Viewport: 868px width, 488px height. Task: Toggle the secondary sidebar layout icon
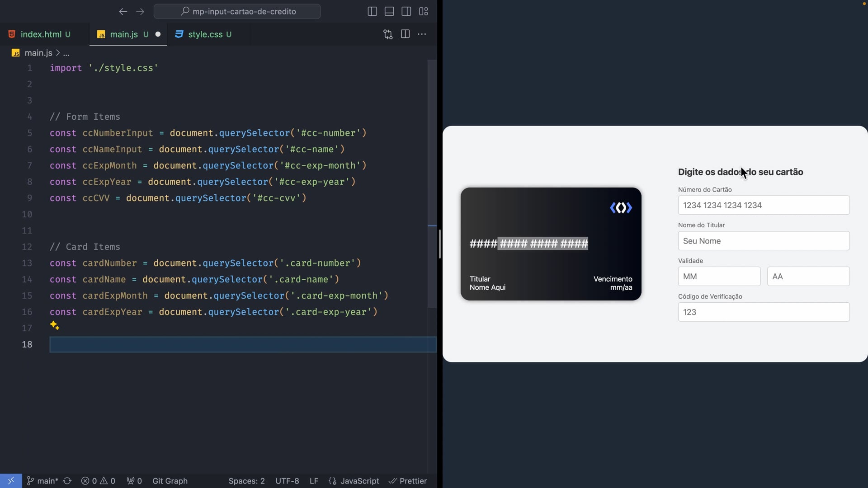[406, 12]
